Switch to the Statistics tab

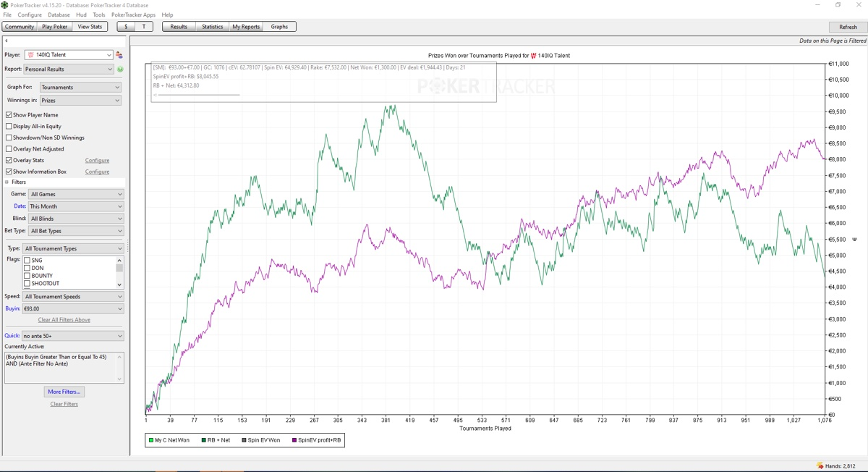pos(212,27)
